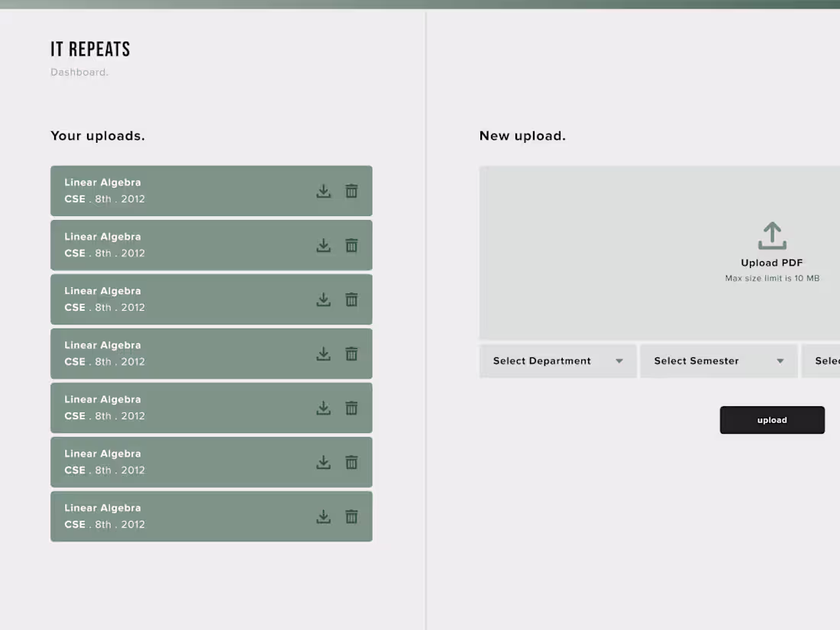Delete the third Linear Algebra upload
Viewport: 840px width, 630px height.
(351, 299)
